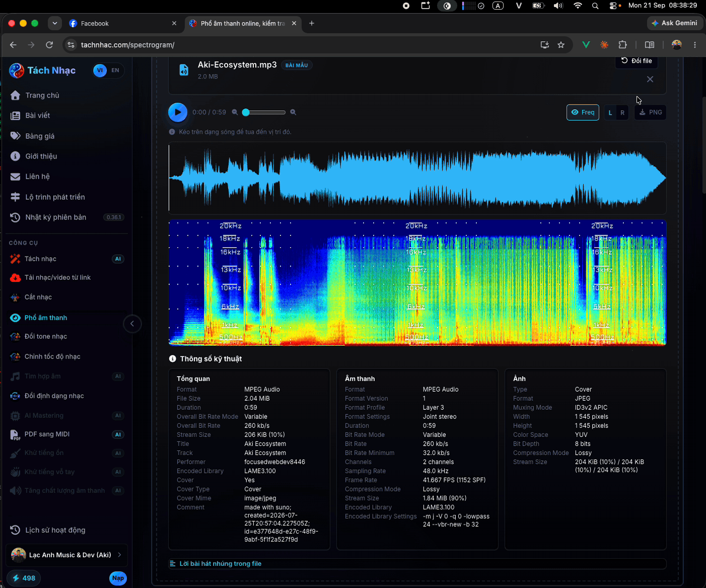Viewport: 706px width, 588px height.
Task: Select the L channel toggle
Action: pos(610,113)
